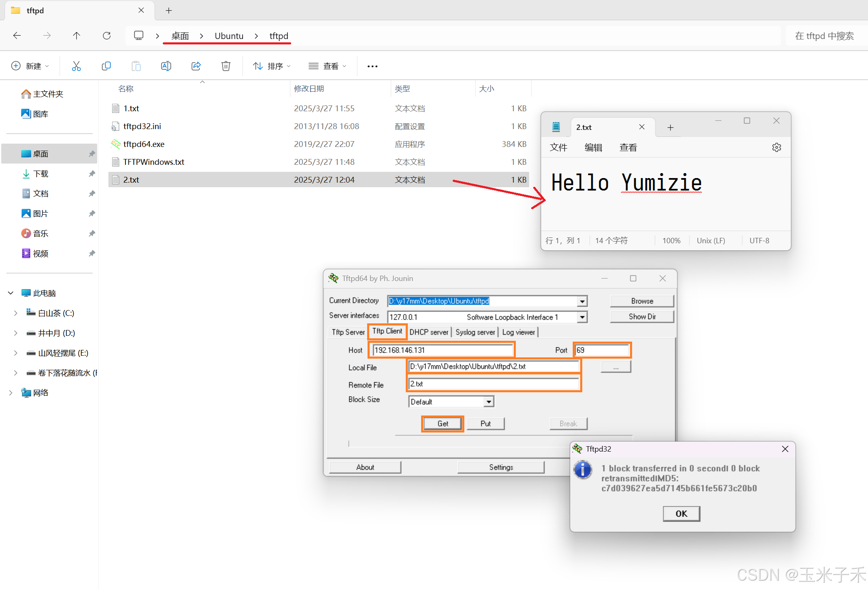
Task: Open the Server interfaces combo box
Action: (582, 317)
